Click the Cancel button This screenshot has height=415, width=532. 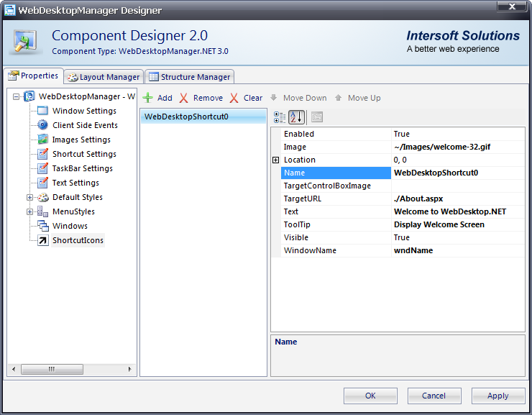point(434,396)
